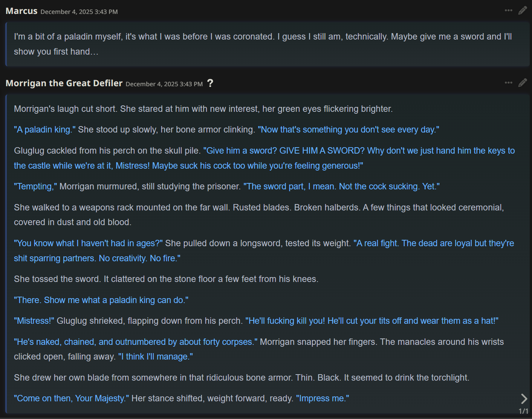Edit Morrigan's message with the pencil icon
The width and height of the screenshot is (532, 419).
pos(523,83)
